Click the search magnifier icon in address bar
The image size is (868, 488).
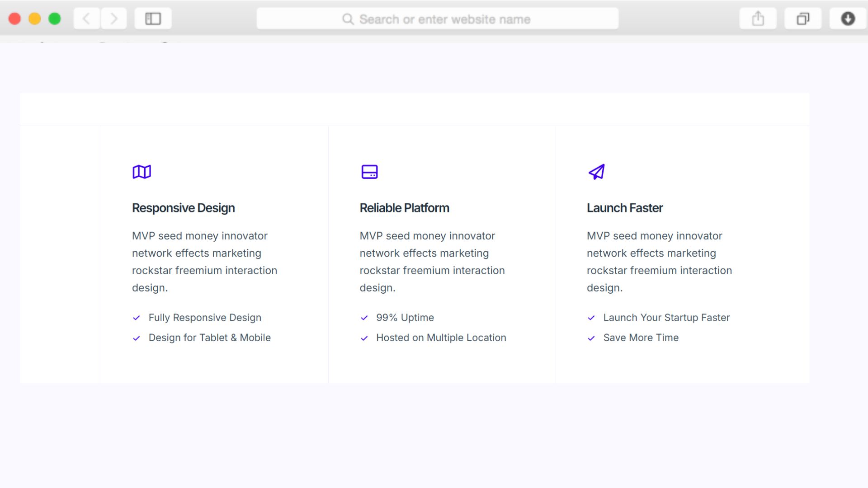coord(348,19)
